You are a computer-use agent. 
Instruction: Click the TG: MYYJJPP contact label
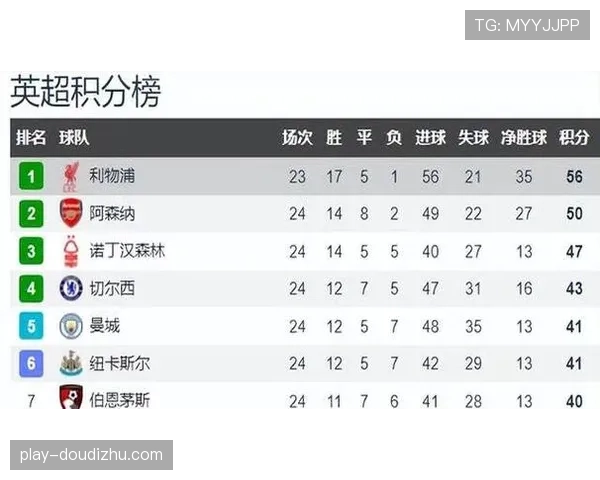click(527, 25)
